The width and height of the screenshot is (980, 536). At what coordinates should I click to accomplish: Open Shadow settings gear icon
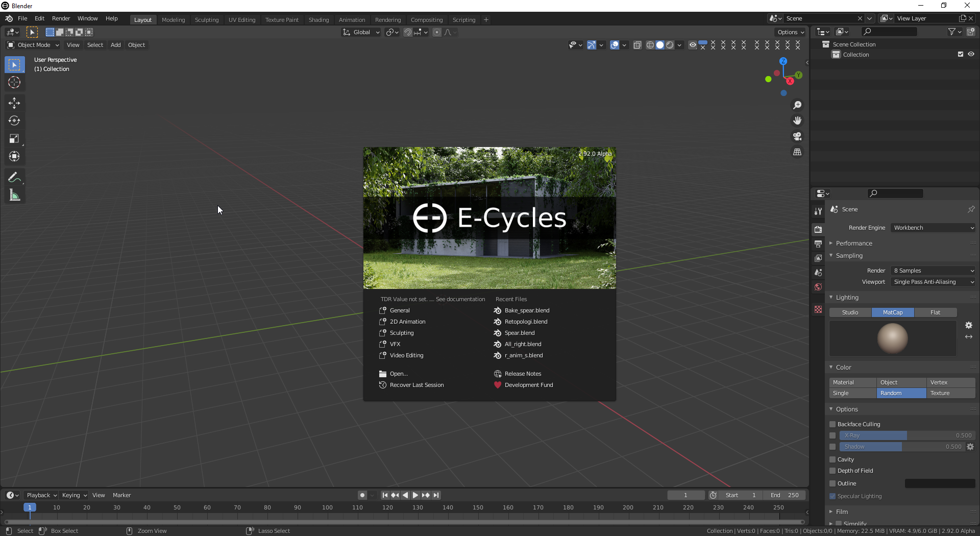point(970,447)
